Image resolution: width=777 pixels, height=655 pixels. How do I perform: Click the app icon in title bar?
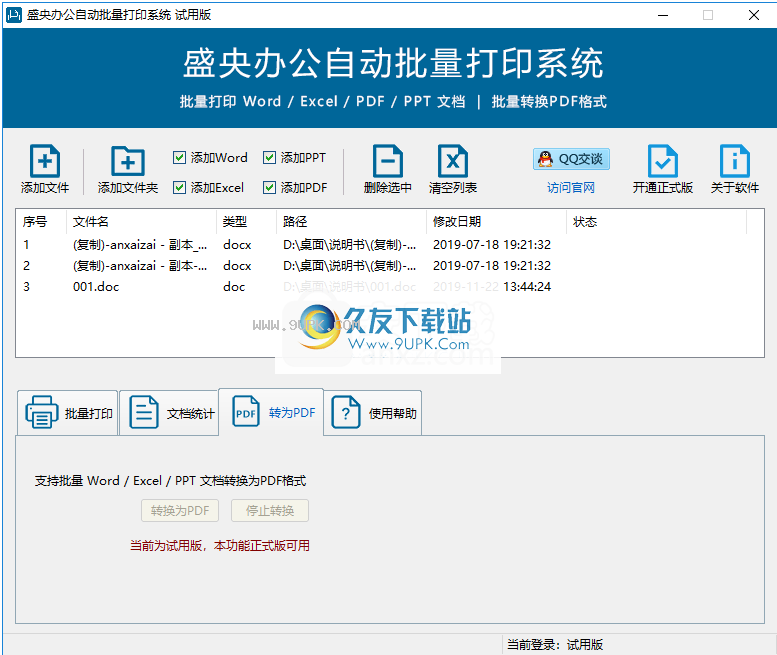pyautogui.click(x=14, y=15)
